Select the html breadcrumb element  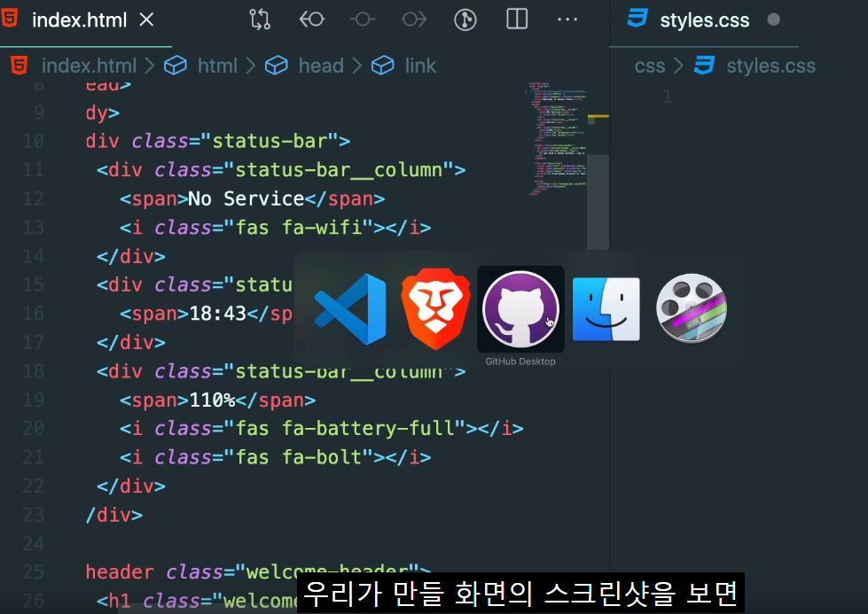coord(217,66)
